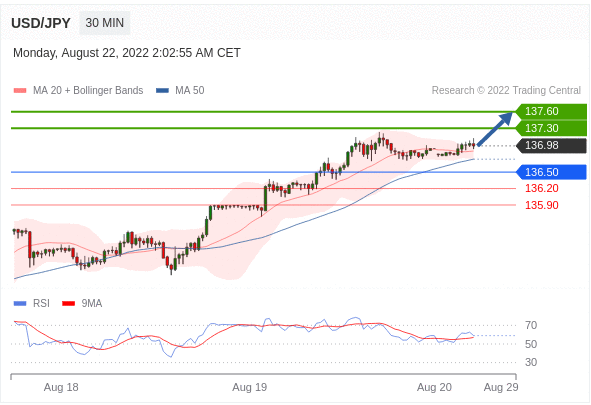The image size is (591, 405).
Task: Click the Aug 19 date axis label
Action: (250, 387)
